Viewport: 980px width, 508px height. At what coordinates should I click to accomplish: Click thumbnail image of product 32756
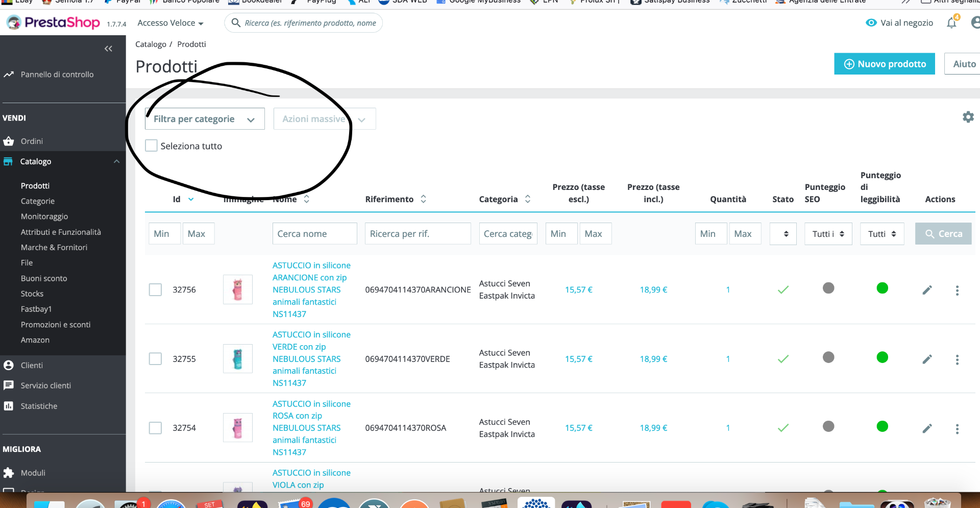click(x=238, y=289)
